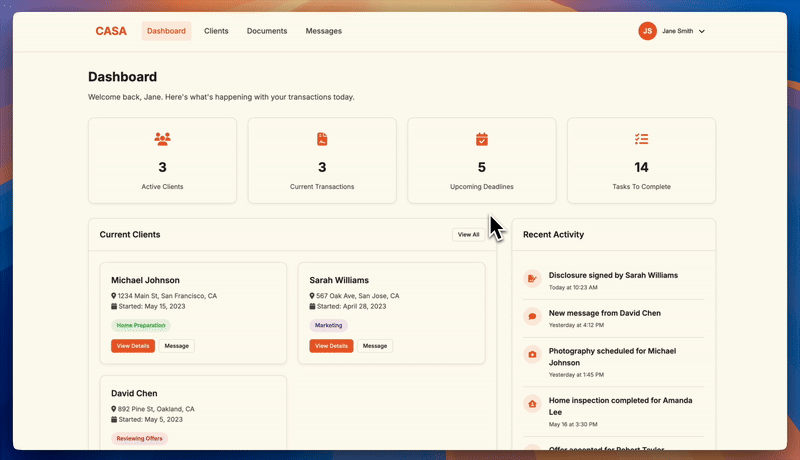
Task: Go to the Documents nav tab
Action: pyautogui.click(x=267, y=31)
